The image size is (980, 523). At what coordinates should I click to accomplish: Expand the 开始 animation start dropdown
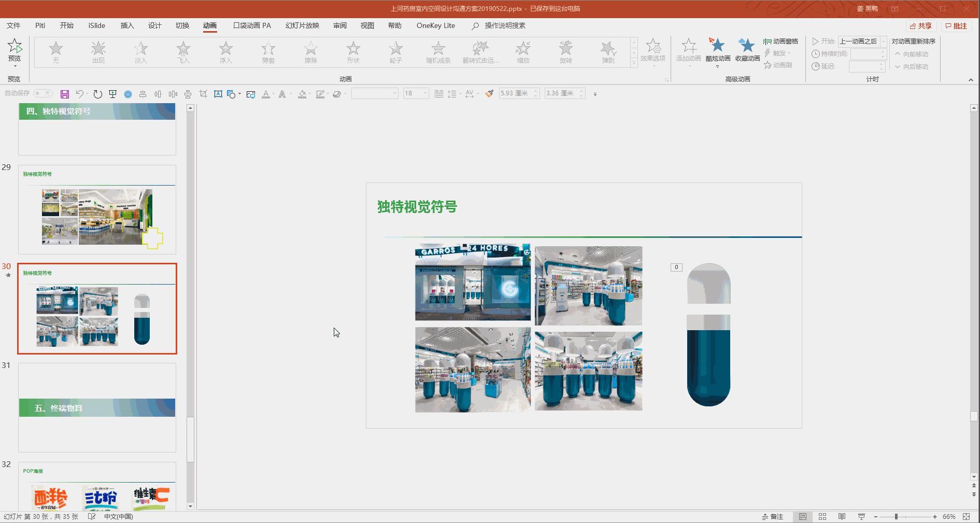(883, 41)
